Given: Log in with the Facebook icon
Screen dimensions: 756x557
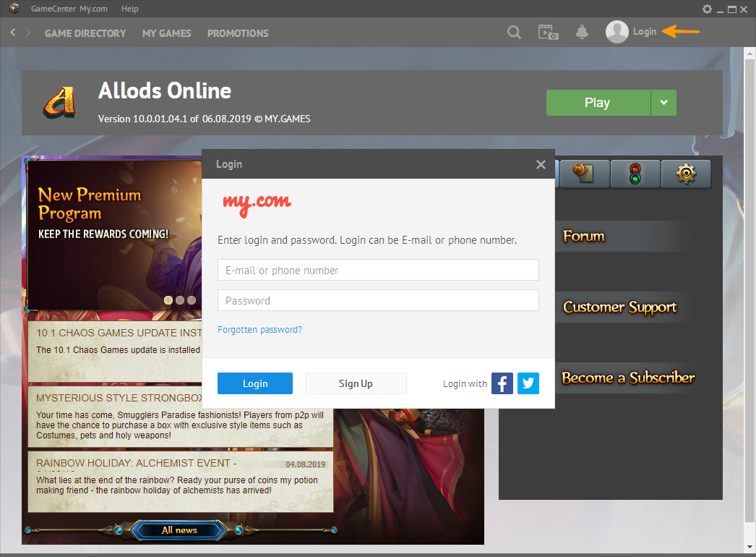Looking at the screenshot, I should tap(502, 383).
